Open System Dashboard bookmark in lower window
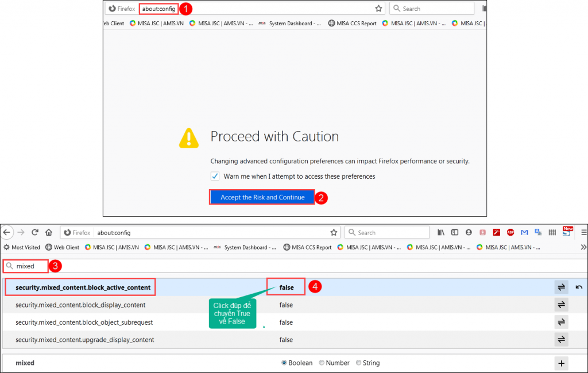The width and height of the screenshot is (588, 373). click(245, 247)
